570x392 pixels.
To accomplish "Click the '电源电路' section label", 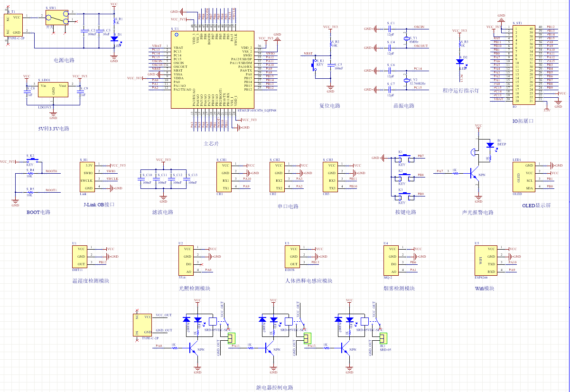I will click(x=64, y=60).
